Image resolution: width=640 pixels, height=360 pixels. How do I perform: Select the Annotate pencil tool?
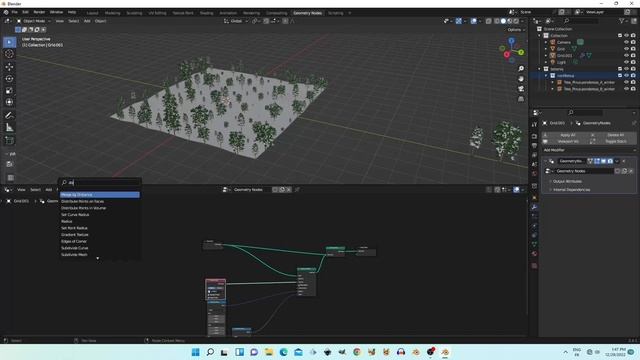click(x=9, y=116)
